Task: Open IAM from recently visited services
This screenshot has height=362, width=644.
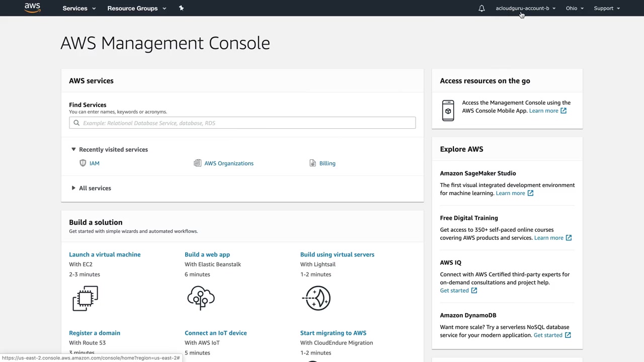Action: 94,163
